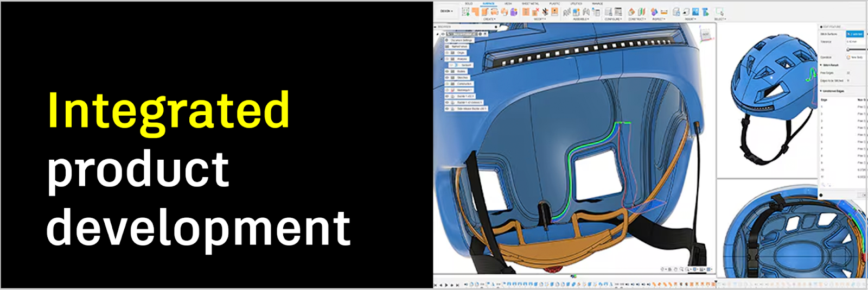Click the Select tool icon

pos(720,12)
